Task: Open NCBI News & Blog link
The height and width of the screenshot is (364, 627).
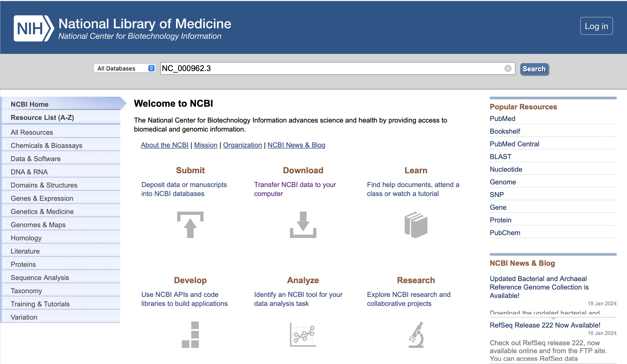Action: coord(296,145)
